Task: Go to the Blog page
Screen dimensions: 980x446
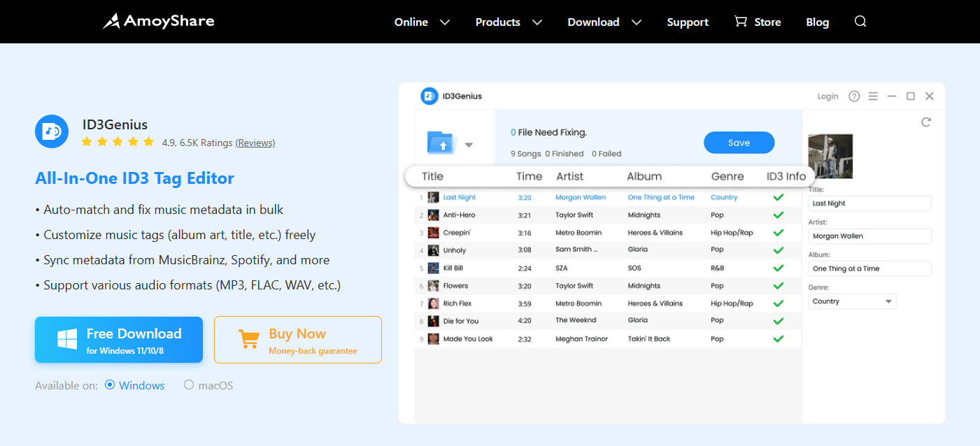Action: tap(817, 22)
